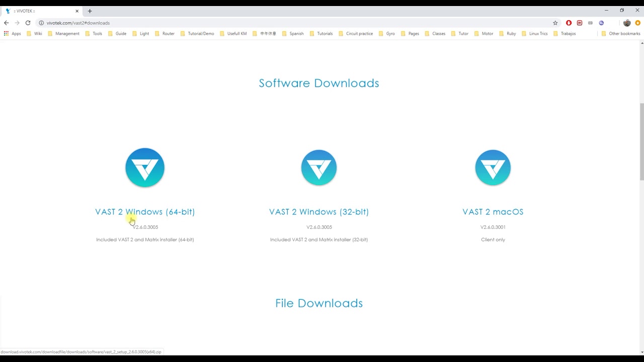This screenshot has width=644, height=362.
Task: Click the VAST 2 Windows 64-bit logo icon
Action: (x=145, y=167)
